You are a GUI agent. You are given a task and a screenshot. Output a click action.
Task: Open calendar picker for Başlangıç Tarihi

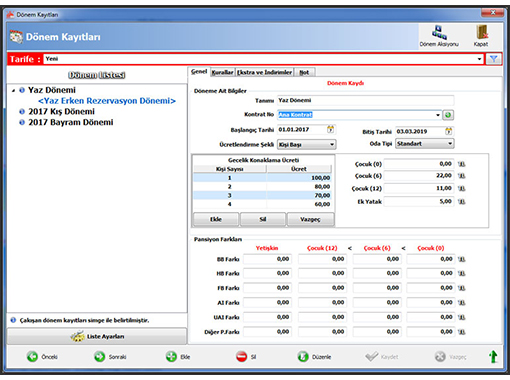pyautogui.click(x=330, y=129)
